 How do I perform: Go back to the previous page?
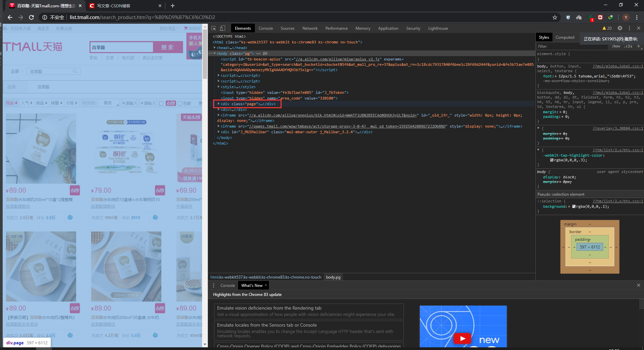coord(10,17)
